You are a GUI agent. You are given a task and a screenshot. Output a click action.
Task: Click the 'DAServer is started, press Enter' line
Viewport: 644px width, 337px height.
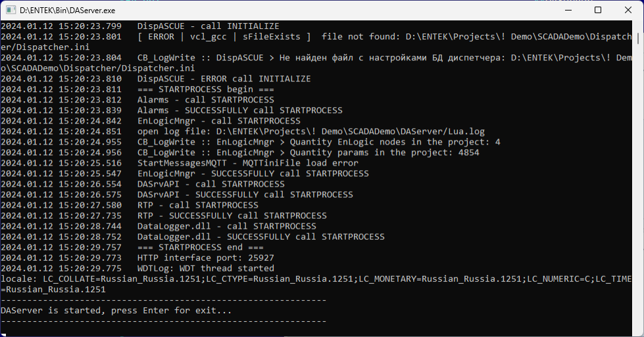pyautogui.click(x=116, y=310)
